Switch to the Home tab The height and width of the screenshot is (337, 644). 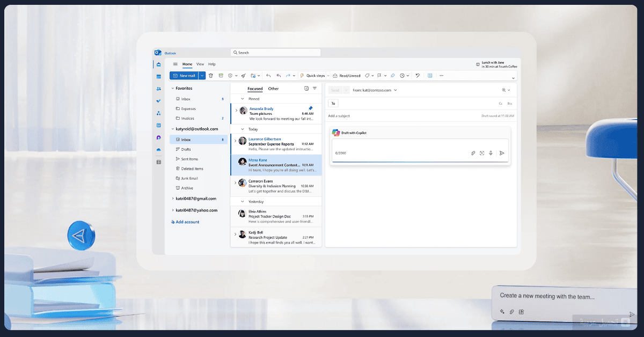[187, 64]
